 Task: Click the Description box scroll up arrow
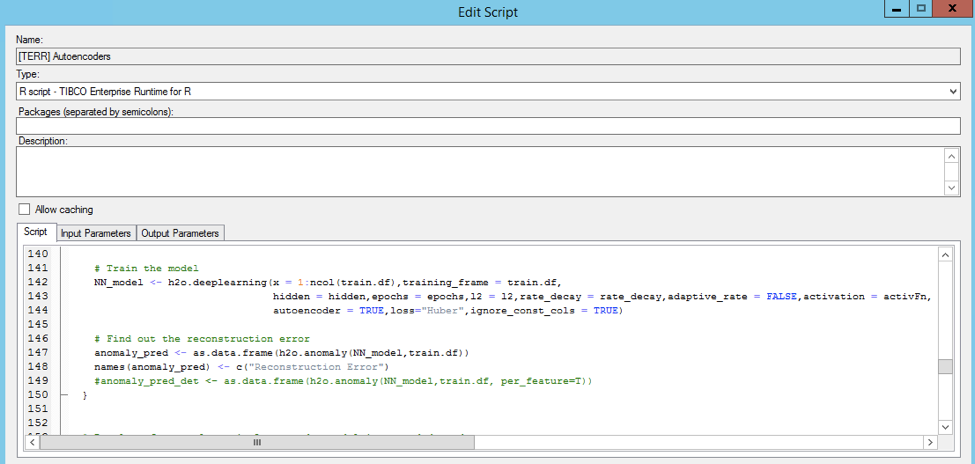pyautogui.click(x=951, y=156)
